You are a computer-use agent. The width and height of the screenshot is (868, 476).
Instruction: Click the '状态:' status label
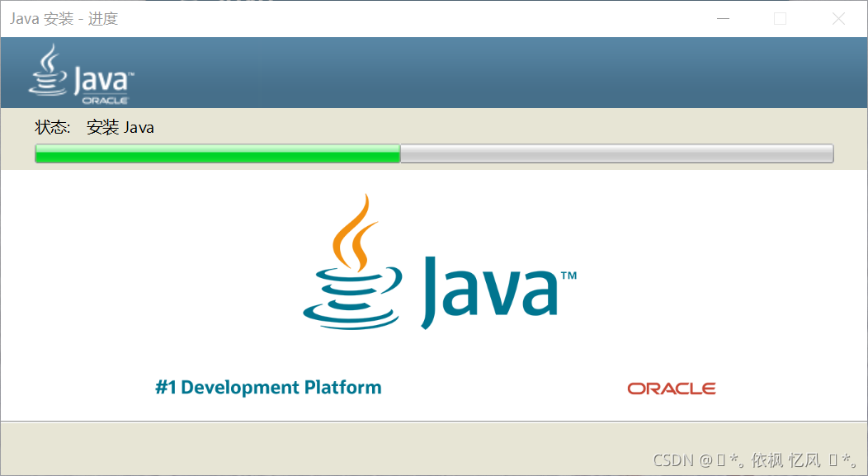pos(53,127)
